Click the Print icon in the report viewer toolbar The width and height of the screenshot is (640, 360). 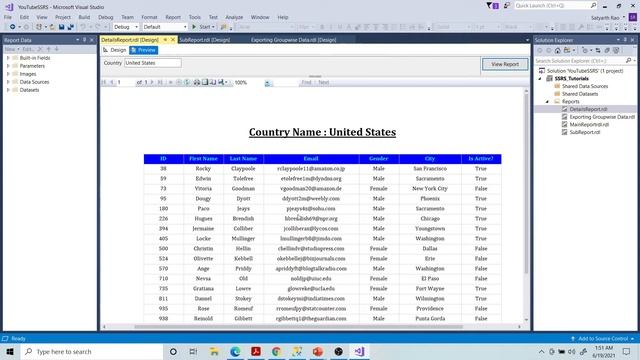197,82
